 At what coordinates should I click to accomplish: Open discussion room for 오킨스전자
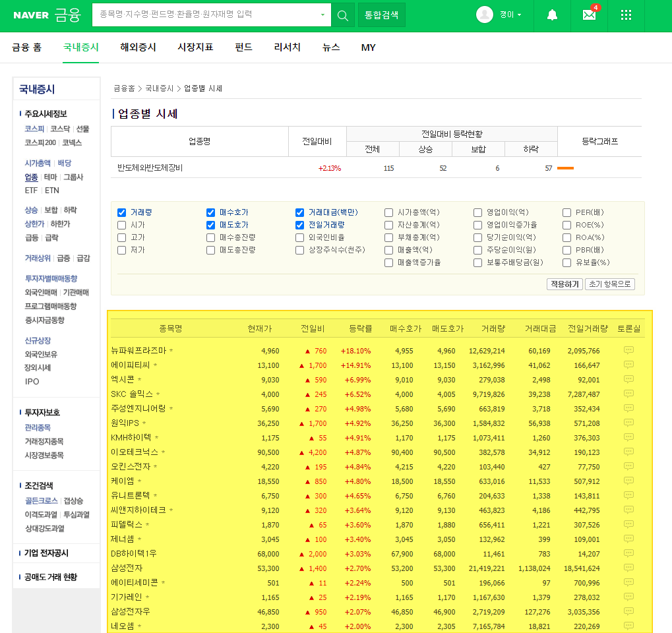click(x=628, y=467)
